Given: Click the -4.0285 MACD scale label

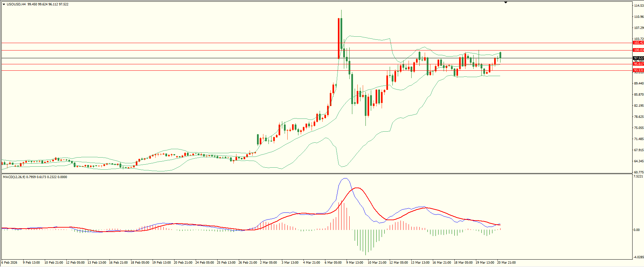Looking at the screenshot, I should tap(638, 257).
